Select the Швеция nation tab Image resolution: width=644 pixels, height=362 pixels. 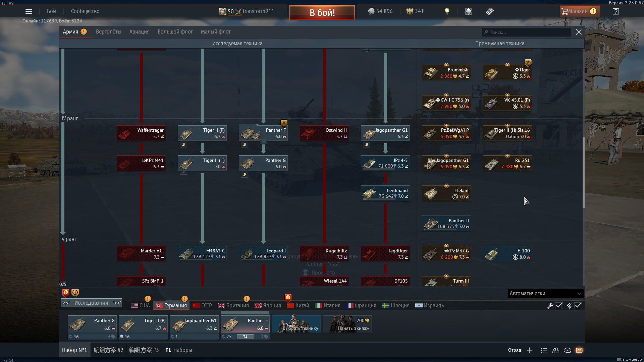(x=395, y=306)
